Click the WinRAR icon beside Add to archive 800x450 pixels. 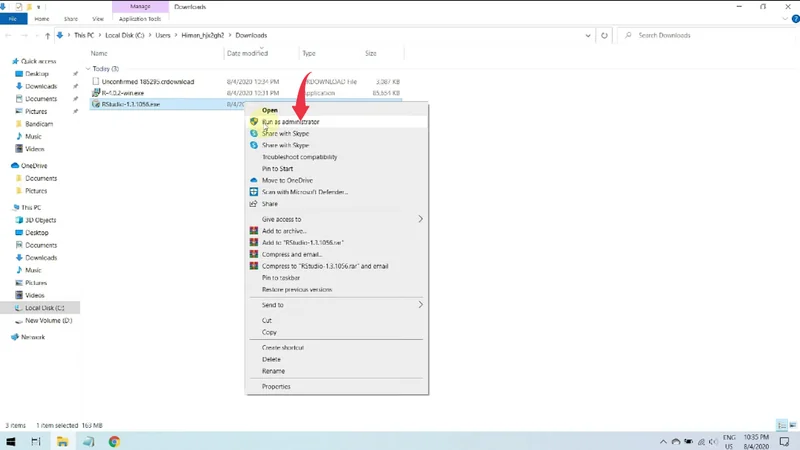[254, 231]
